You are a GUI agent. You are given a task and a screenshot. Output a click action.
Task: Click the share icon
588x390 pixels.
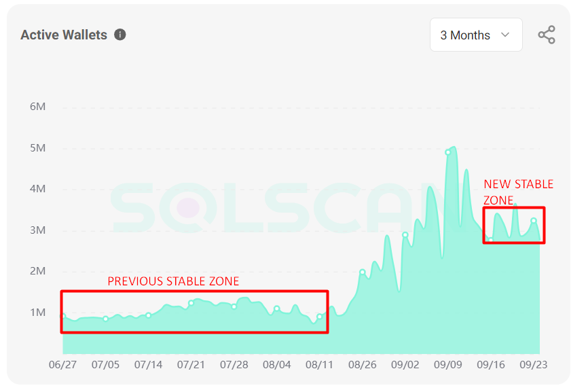547,35
